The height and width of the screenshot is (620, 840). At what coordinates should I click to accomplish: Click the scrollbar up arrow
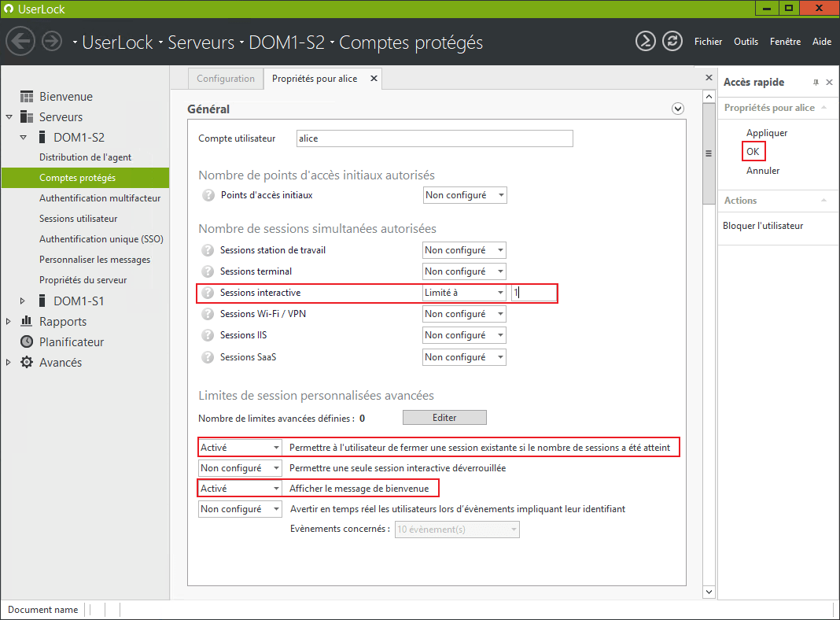(x=709, y=97)
